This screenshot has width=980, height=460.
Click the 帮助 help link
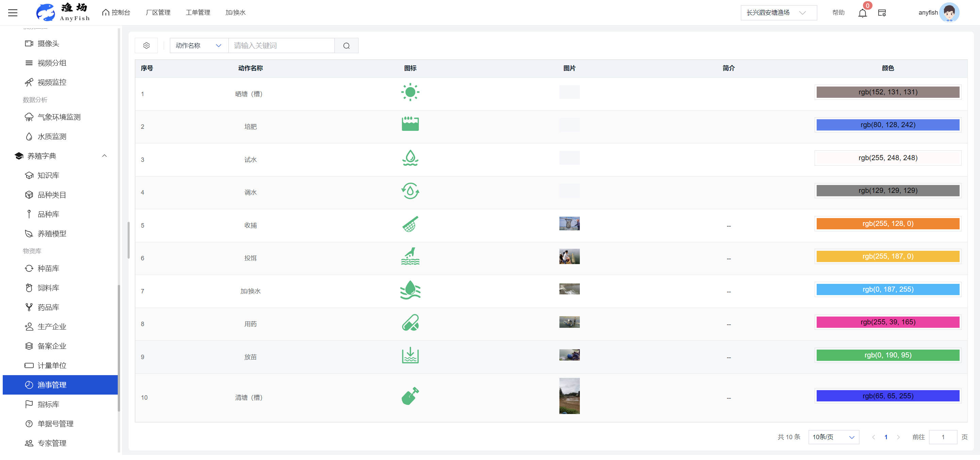tap(838, 13)
